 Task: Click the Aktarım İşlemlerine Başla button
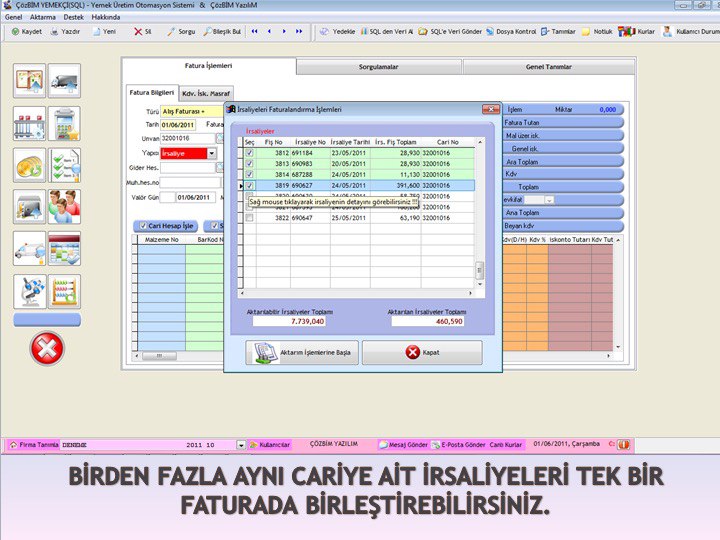click(x=303, y=353)
